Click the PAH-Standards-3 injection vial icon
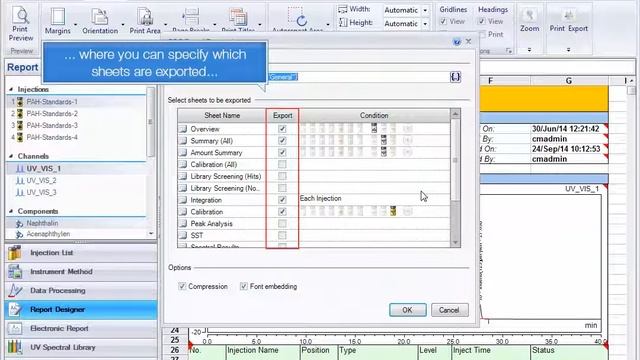The width and height of the screenshot is (640, 360). (20, 125)
